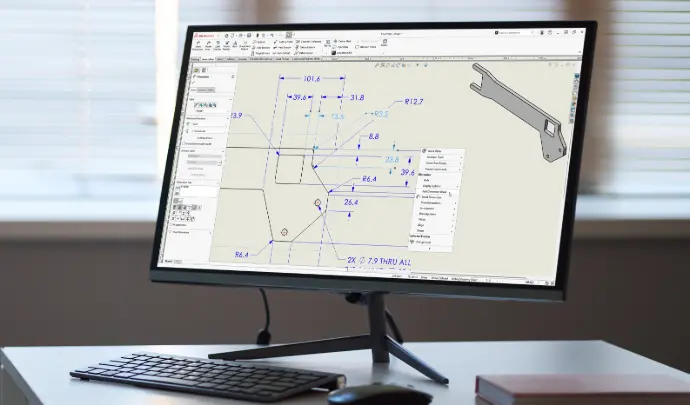This screenshot has width=690, height=405.
Task: Toggle the checkbox below the Configurations button
Action: pyautogui.click(x=183, y=144)
